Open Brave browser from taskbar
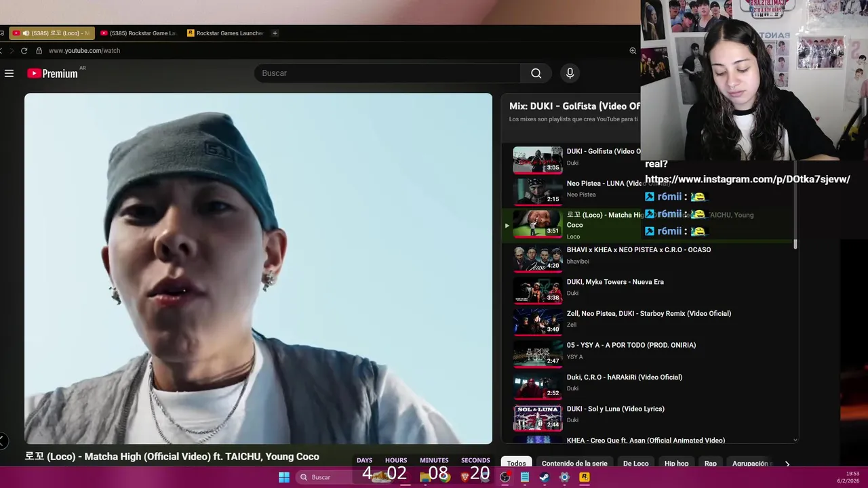This screenshot has width=868, height=488. tap(465, 477)
